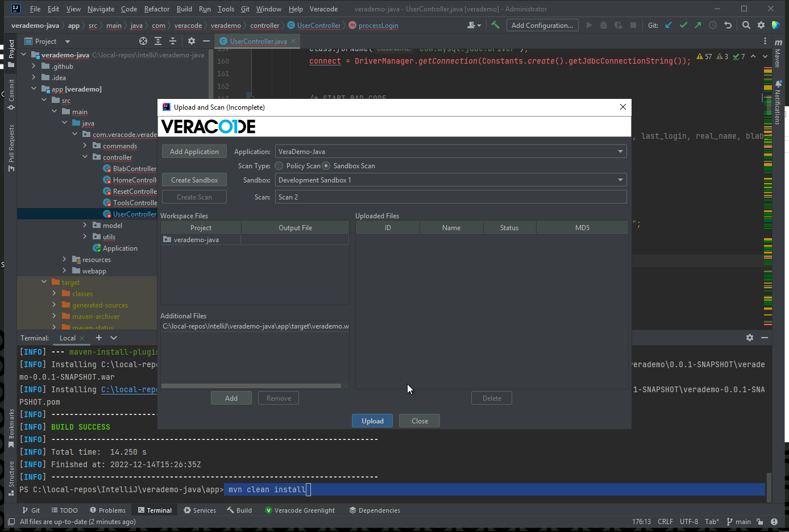Screen dimensions: 789x532
Task: Click the build project hammer icon
Action: [495, 25]
